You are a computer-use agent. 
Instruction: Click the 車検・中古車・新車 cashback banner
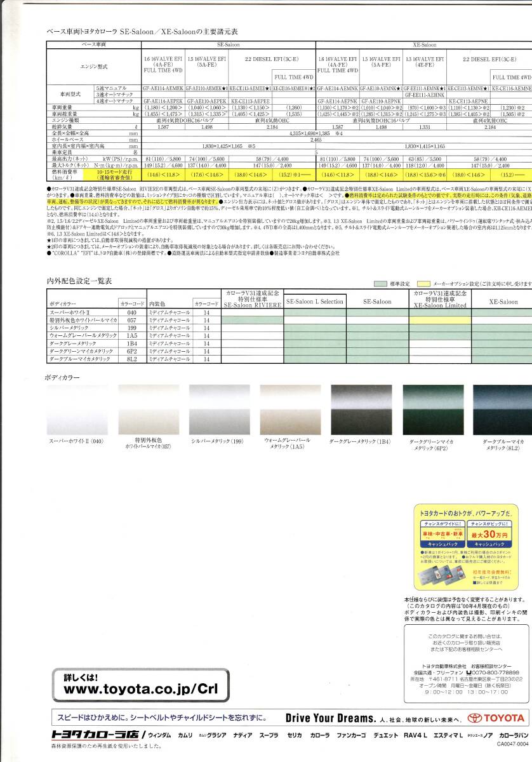(442, 535)
